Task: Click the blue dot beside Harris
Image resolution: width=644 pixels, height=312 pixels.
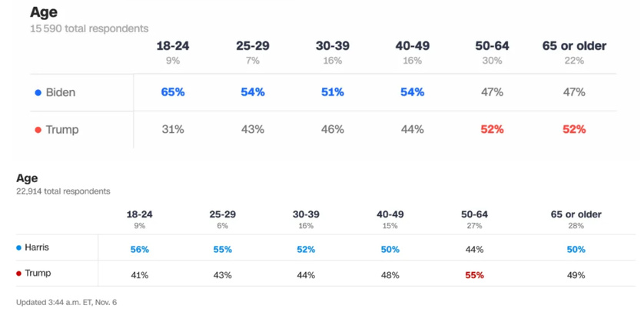Action: [19, 248]
